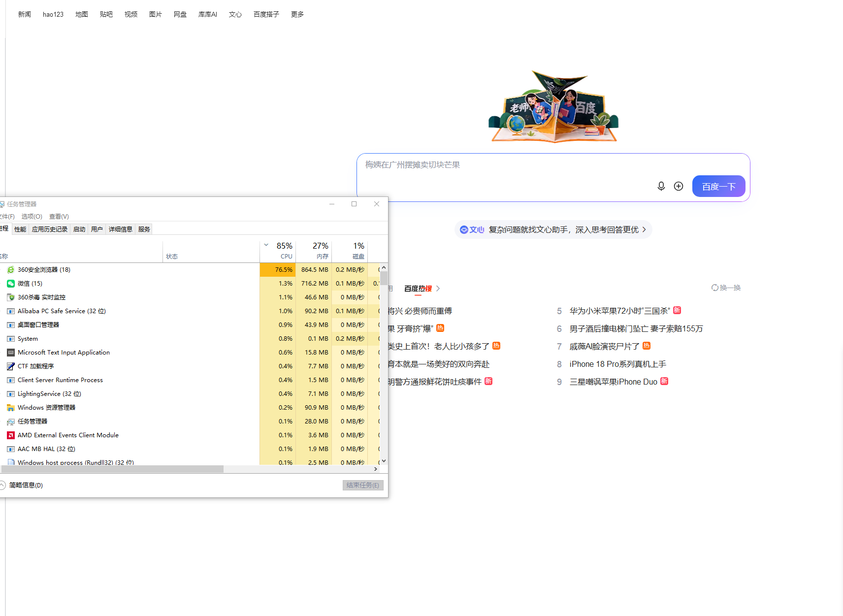Image resolution: width=843 pixels, height=616 pixels.
Task: Click the Windows 资源管理器 folder icon
Action: pyautogui.click(x=11, y=408)
